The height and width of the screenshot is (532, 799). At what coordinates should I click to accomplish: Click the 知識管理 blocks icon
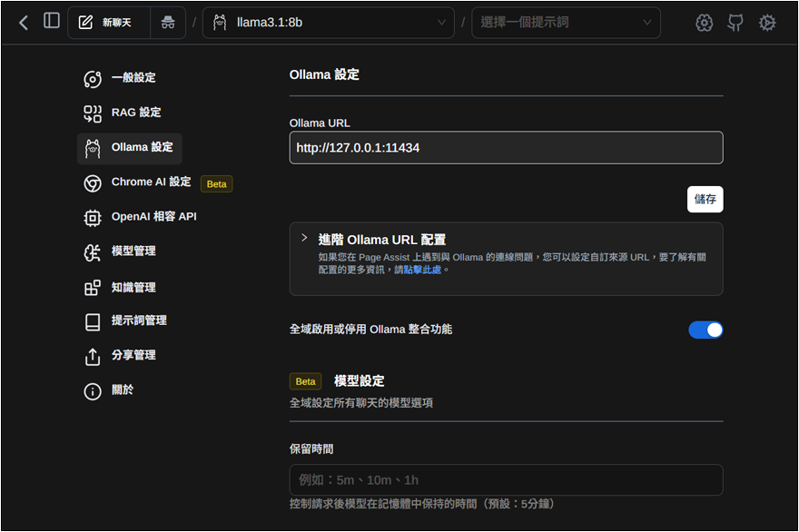click(93, 288)
